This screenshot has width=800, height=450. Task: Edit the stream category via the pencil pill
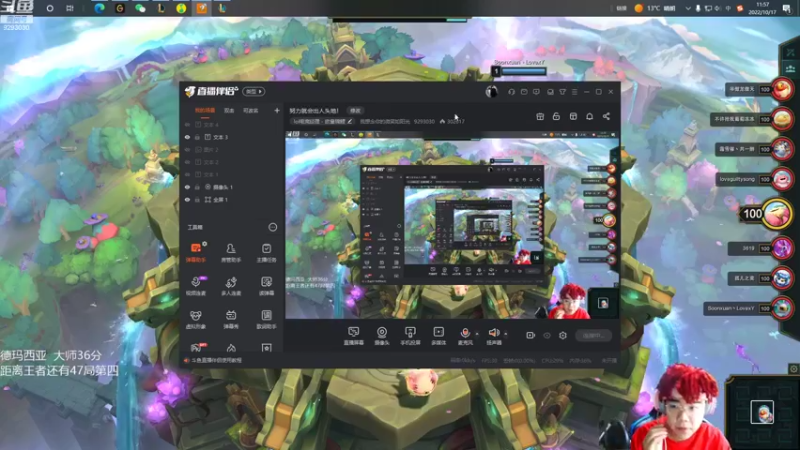point(322,121)
